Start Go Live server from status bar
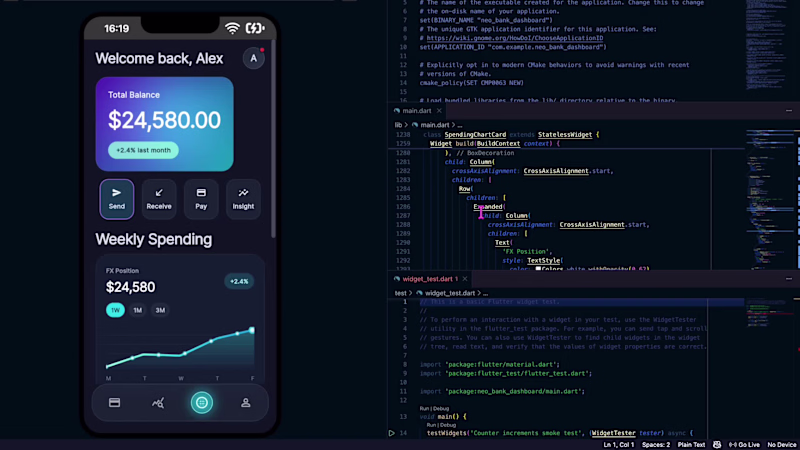Viewport: 800px width, 450px height. click(x=744, y=445)
